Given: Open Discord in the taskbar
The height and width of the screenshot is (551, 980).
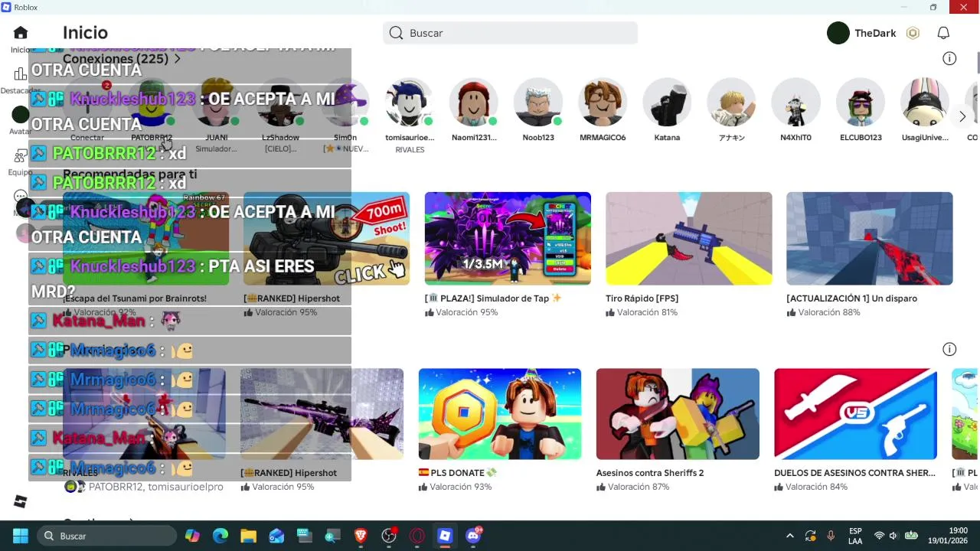Looking at the screenshot, I should [473, 536].
